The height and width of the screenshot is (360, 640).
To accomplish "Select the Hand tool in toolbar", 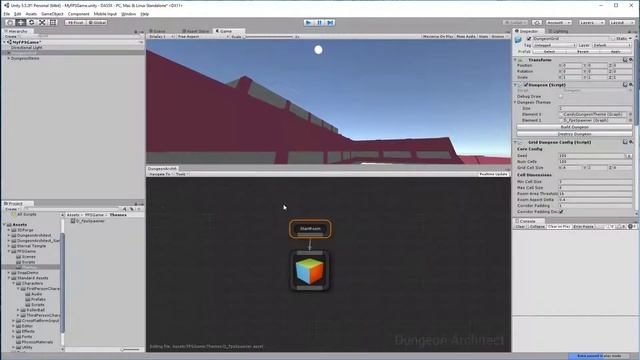I will [10, 22].
